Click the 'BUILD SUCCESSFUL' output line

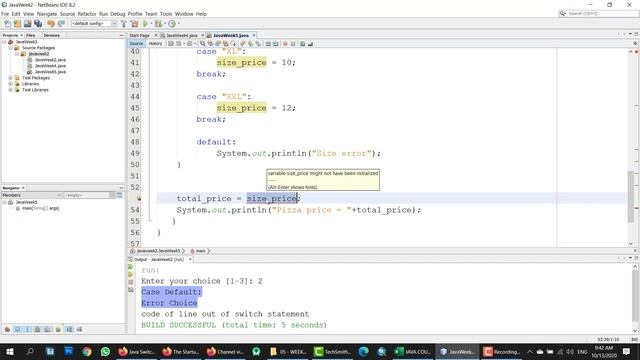pyautogui.click(x=234, y=325)
